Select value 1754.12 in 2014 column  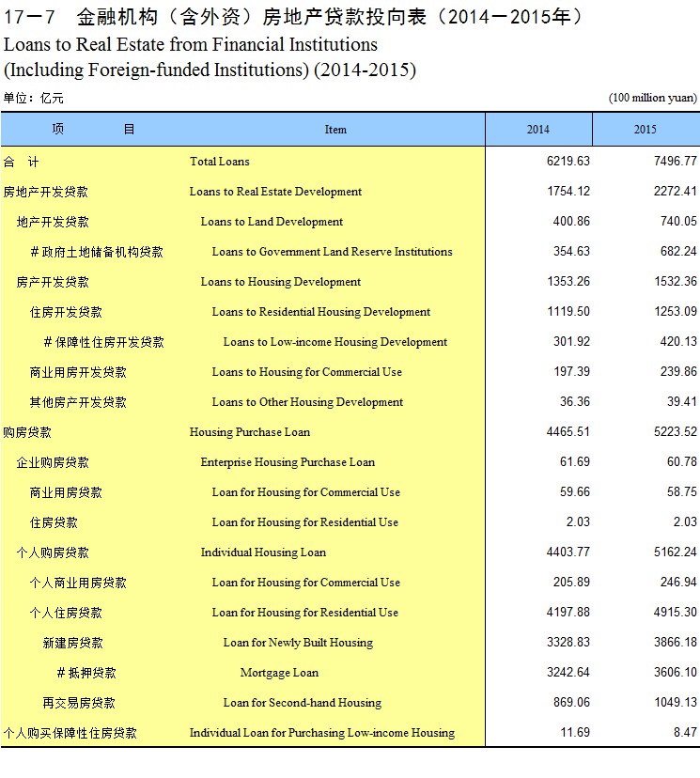(568, 191)
